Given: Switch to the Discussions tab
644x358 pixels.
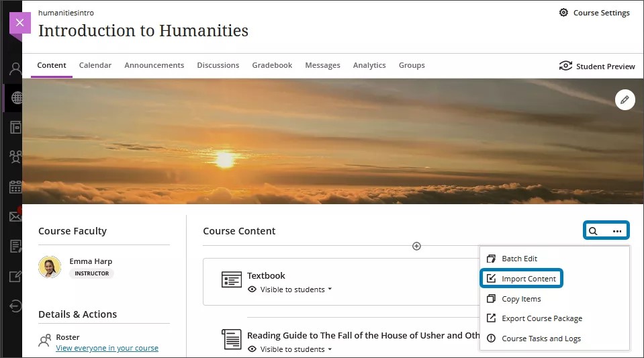Looking at the screenshot, I should 218,65.
